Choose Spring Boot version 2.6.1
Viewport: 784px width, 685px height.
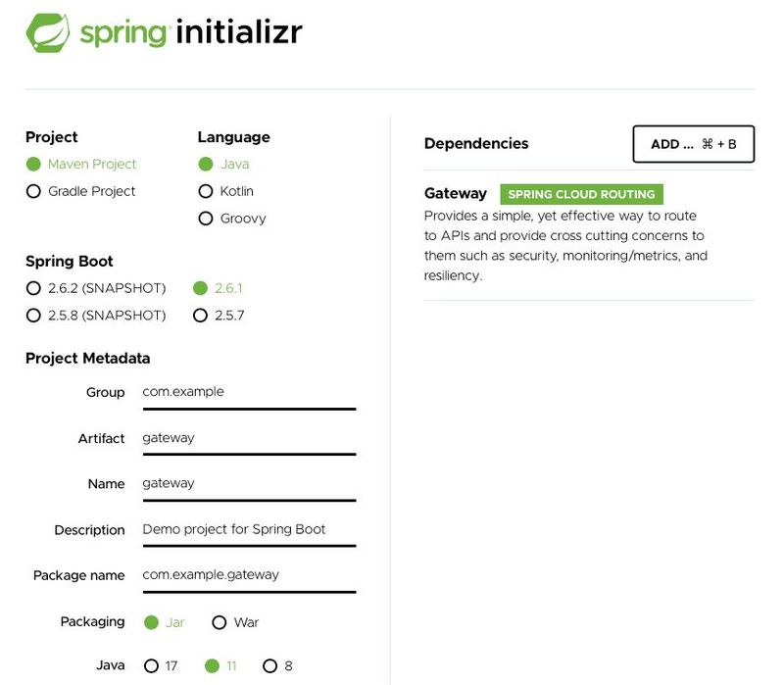click(x=201, y=289)
